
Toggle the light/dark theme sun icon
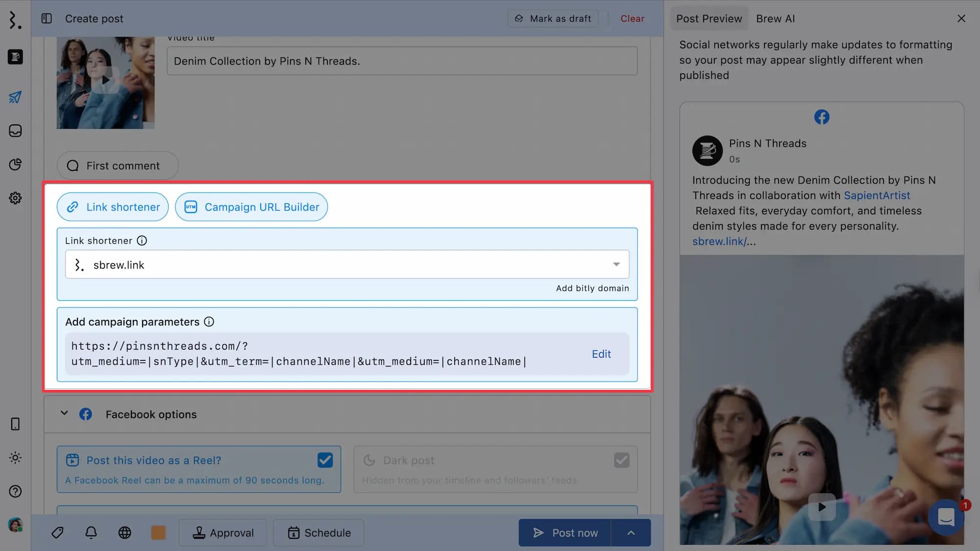15,458
